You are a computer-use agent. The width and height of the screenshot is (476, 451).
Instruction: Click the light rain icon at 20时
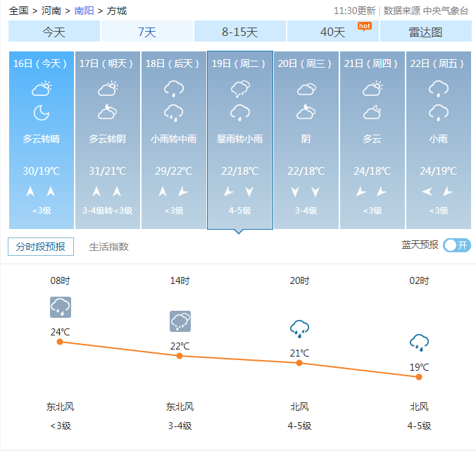(x=299, y=328)
